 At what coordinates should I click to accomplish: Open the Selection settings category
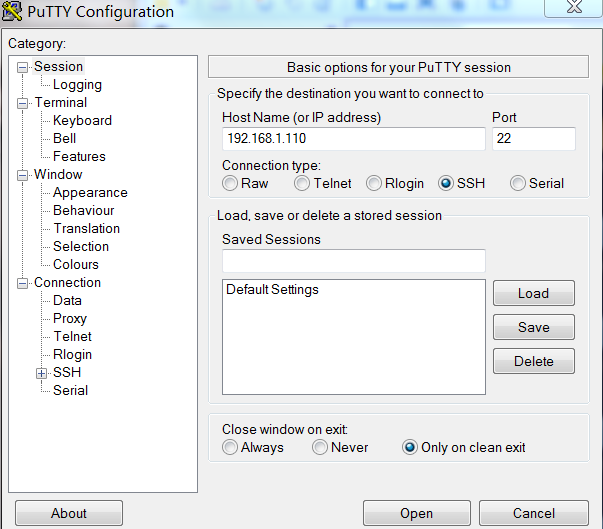(81, 246)
